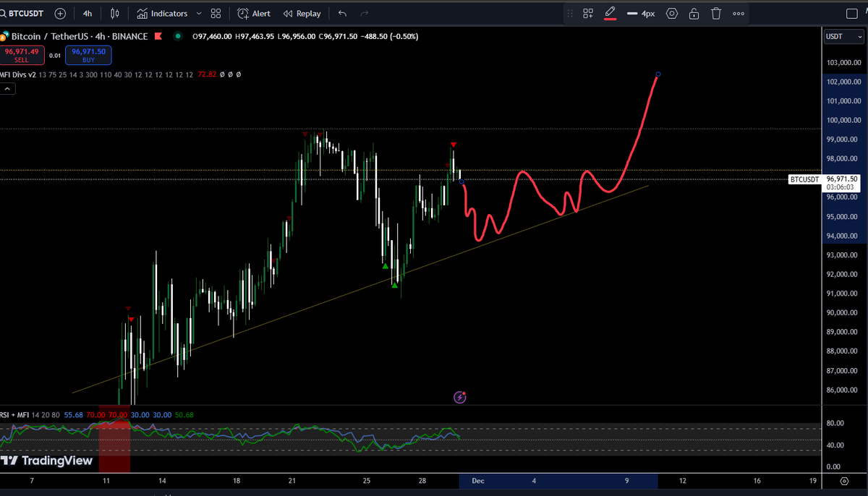Image resolution: width=868 pixels, height=496 pixels.
Task: Open the 4h time interval selector
Action: (88, 13)
